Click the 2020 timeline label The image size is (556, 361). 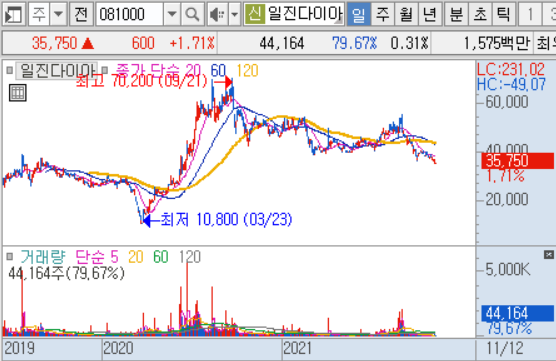click(x=118, y=348)
